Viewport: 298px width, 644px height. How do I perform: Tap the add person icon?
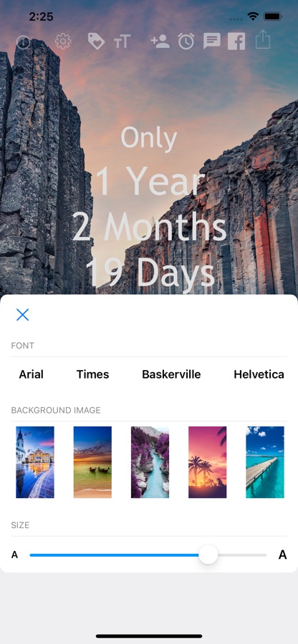[160, 42]
